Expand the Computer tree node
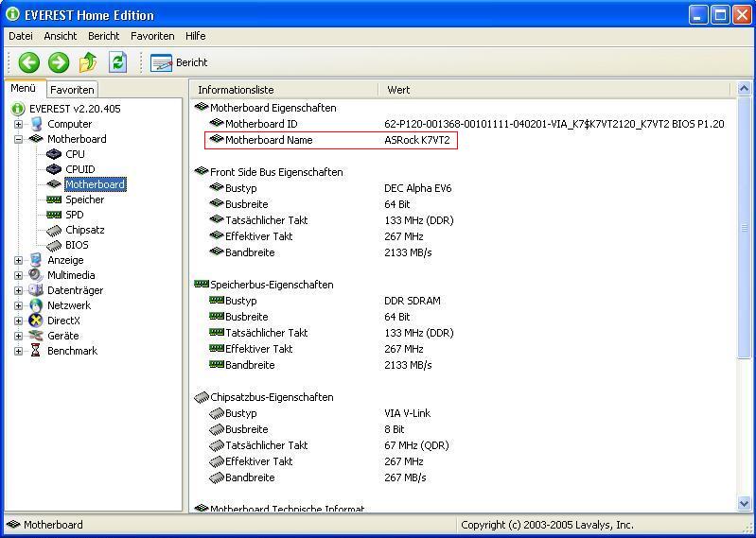Image resolution: width=756 pixels, height=538 pixels. click(x=18, y=124)
